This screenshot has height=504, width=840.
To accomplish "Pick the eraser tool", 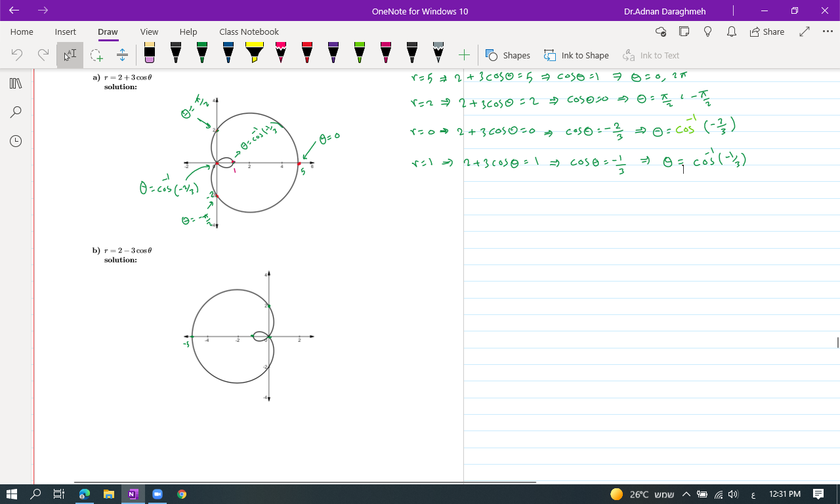I will pos(150,53).
